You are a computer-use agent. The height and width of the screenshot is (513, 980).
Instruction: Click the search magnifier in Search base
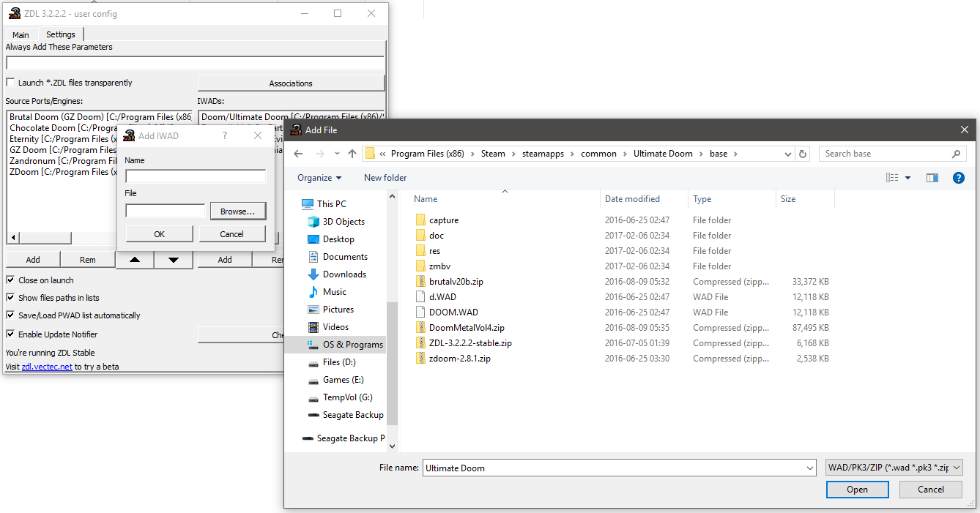coord(956,154)
